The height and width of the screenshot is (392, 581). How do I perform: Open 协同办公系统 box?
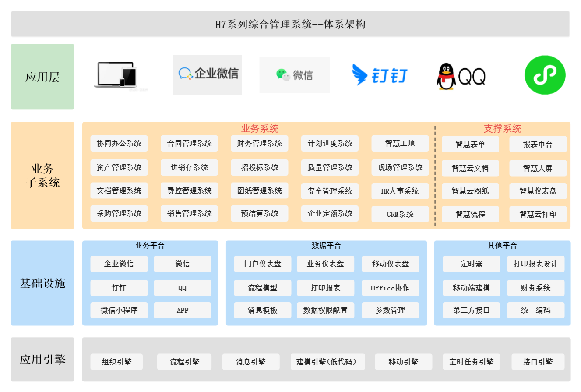click(119, 144)
